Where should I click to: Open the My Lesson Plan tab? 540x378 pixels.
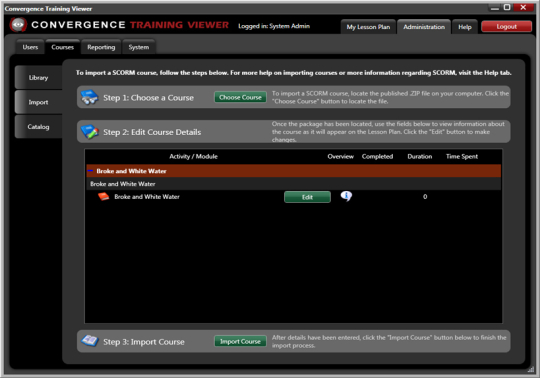[x=368, y=27]
